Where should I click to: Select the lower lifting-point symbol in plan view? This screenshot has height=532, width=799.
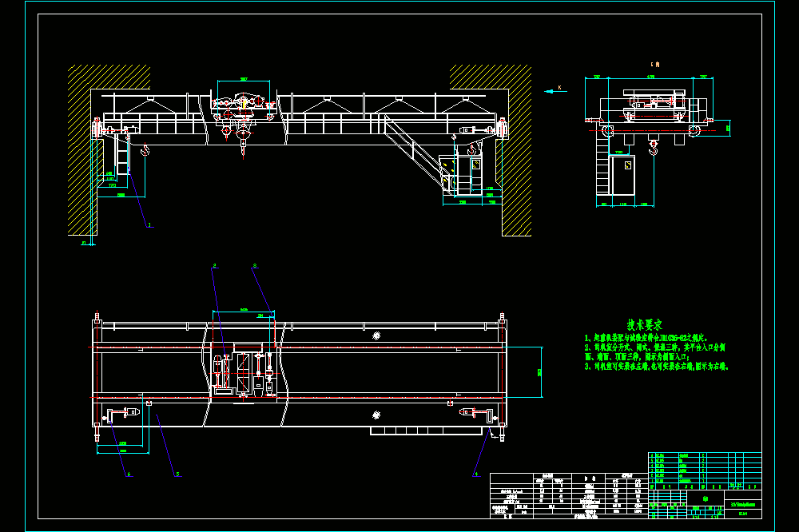(x=376, y=415)
